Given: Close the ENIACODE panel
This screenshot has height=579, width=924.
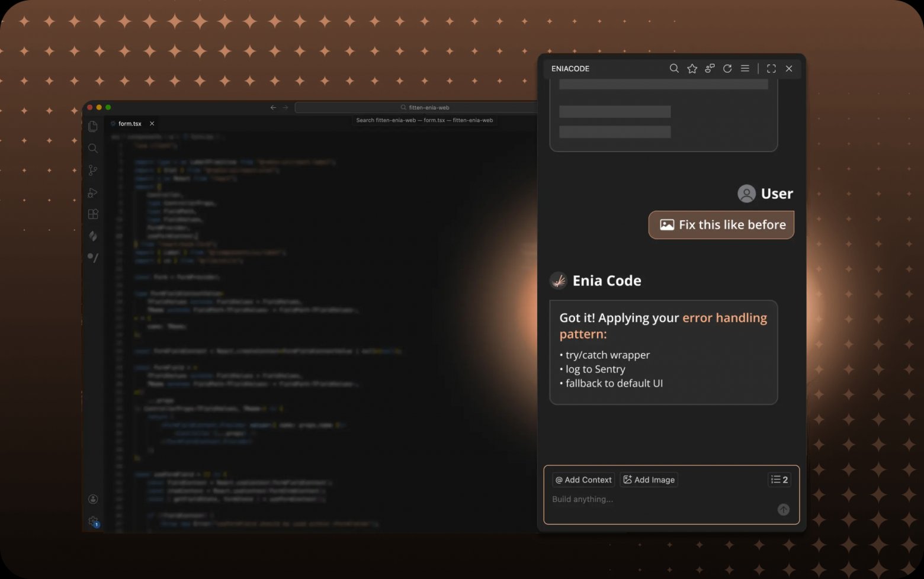Looking at the screenshot, I should coord(789,69).
